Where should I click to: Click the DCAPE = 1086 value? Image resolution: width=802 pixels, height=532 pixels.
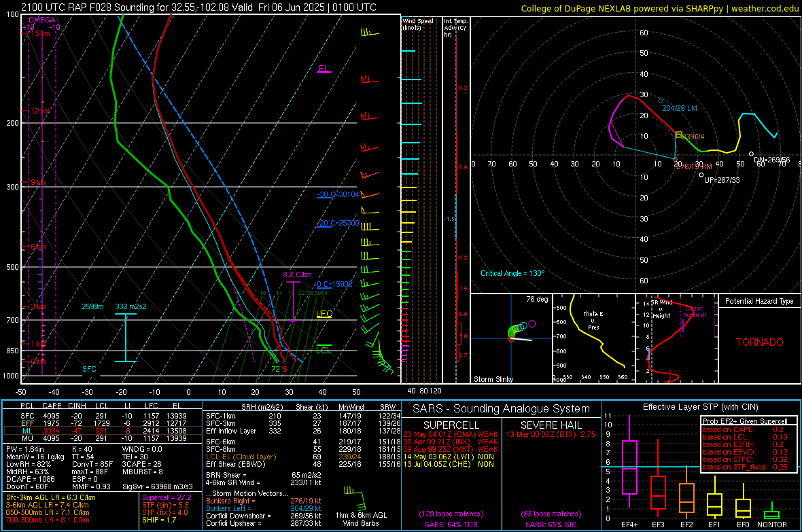[30, 479]
